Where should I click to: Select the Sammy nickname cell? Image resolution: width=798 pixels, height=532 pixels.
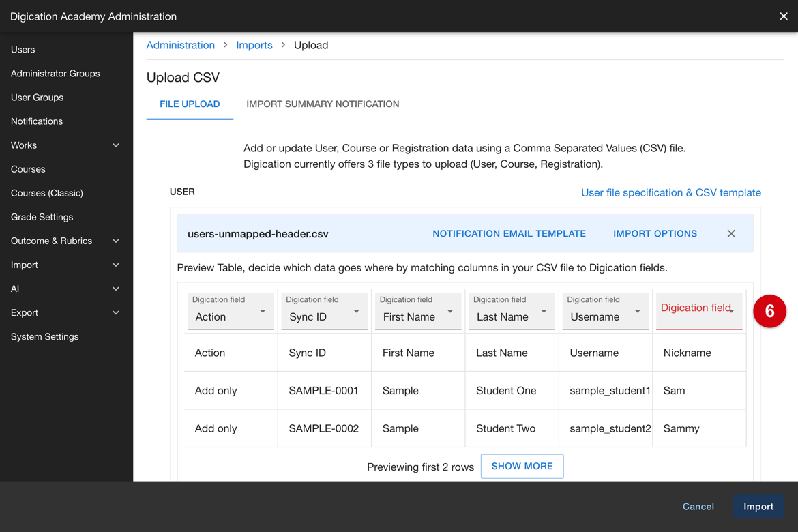pos(699,428)
